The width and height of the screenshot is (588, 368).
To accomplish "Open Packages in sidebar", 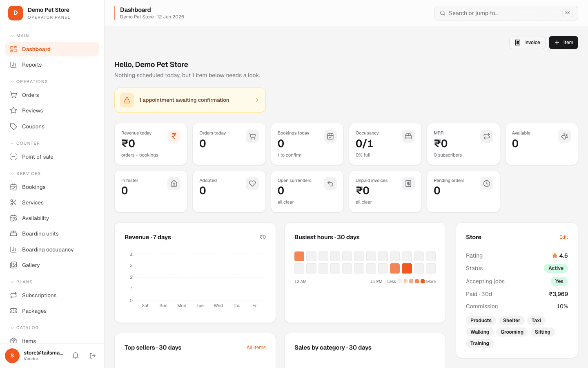I will 52,311.
